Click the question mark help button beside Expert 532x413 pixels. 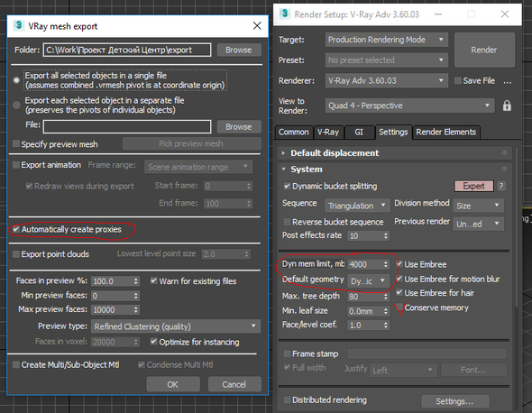coord(501,186)
